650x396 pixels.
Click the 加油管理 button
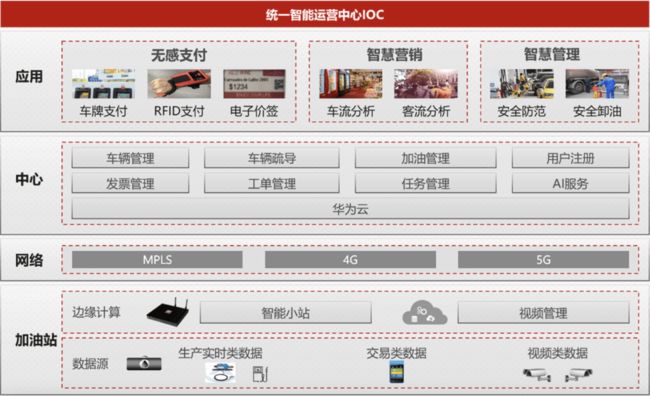point(425,158)
